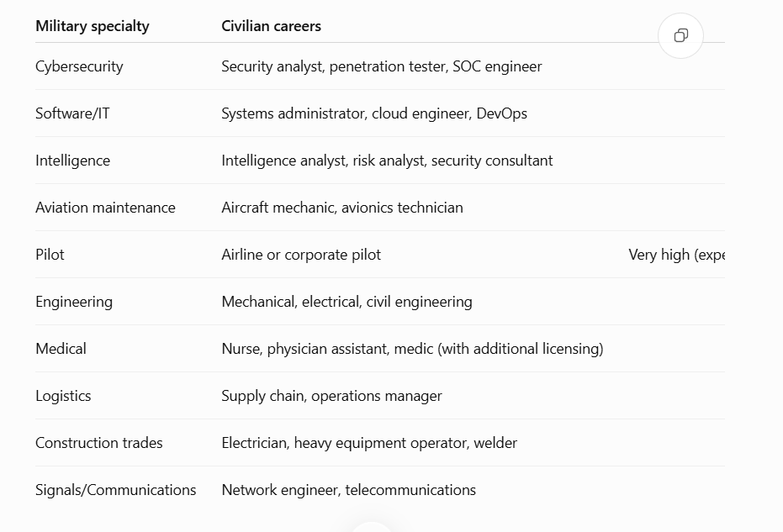Select the Intelligence specialty cell
Viewport: 783px width, 532px height.
73,161
